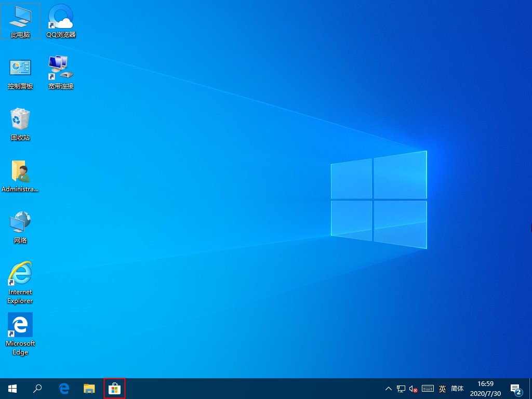Toggle the 简体 IME mode
This screenshot has width=532, height=399.
click(x=457, y=388)
